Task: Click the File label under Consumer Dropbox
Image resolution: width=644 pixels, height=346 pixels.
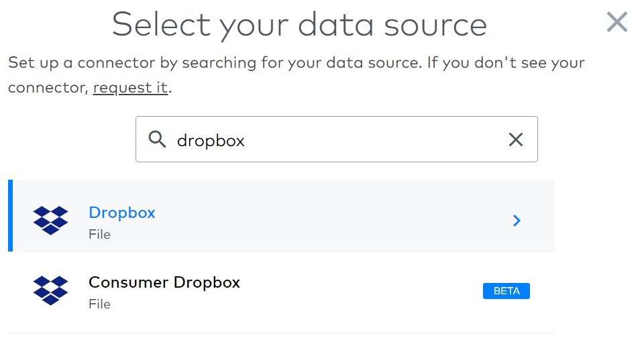Action: pos(99,304)
